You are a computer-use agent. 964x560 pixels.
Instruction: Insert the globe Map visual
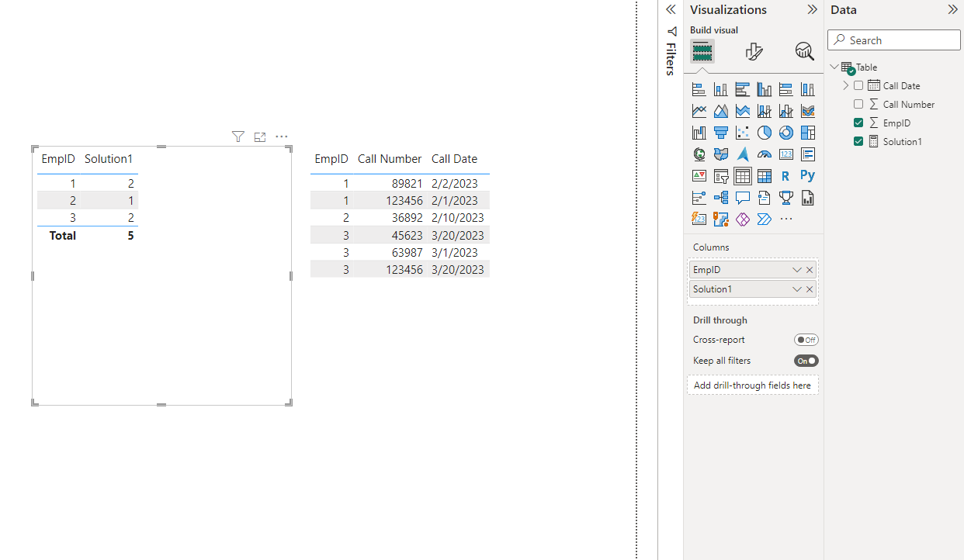click(x=699, y=154)
